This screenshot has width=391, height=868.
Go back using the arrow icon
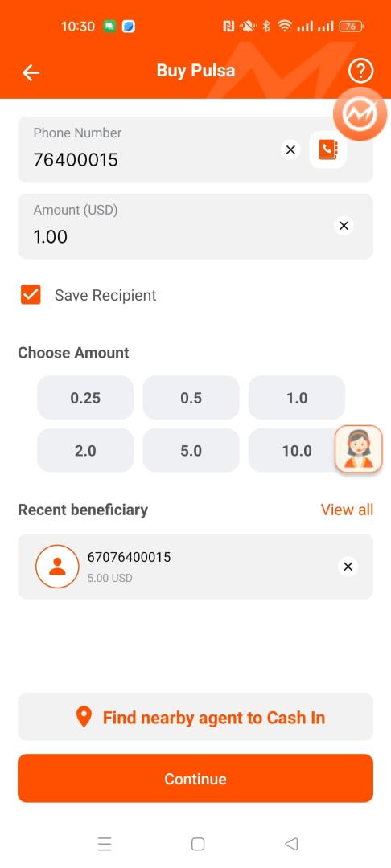[31, 72]
